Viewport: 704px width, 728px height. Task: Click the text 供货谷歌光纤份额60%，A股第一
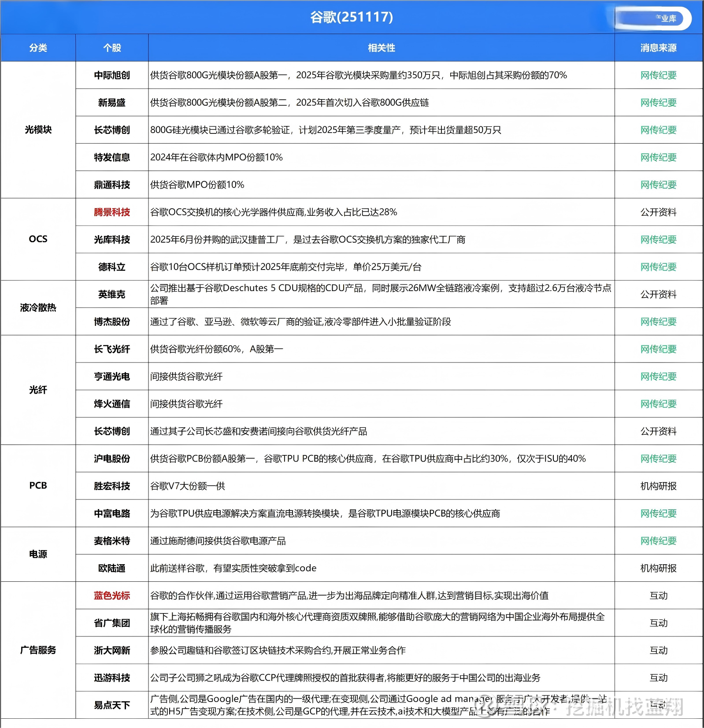coord(217,349)
